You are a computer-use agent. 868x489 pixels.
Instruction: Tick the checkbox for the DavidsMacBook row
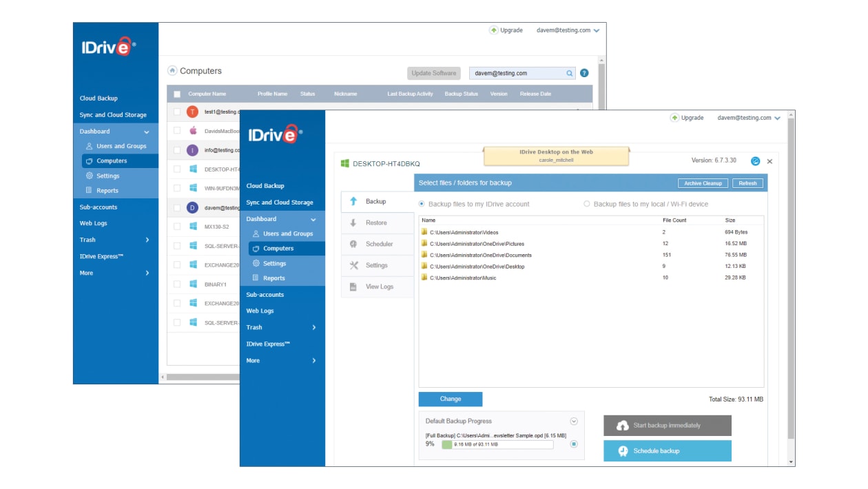(x=177, y=130)
